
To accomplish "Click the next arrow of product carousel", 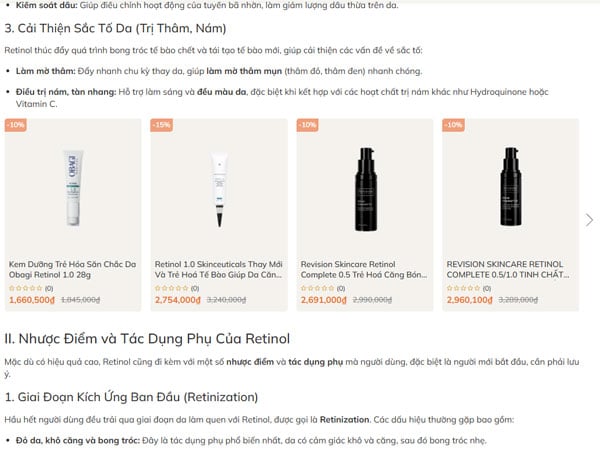I will 589,220.
